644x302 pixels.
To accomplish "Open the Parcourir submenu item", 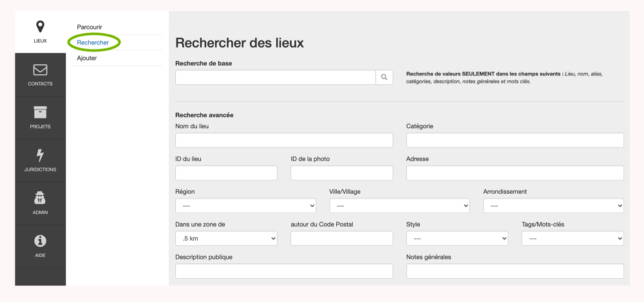I will (90, 27).
